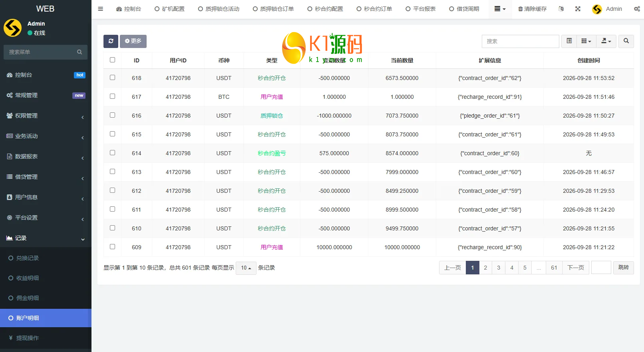Open the 常规管理 sidebar item

click(46, 95)
